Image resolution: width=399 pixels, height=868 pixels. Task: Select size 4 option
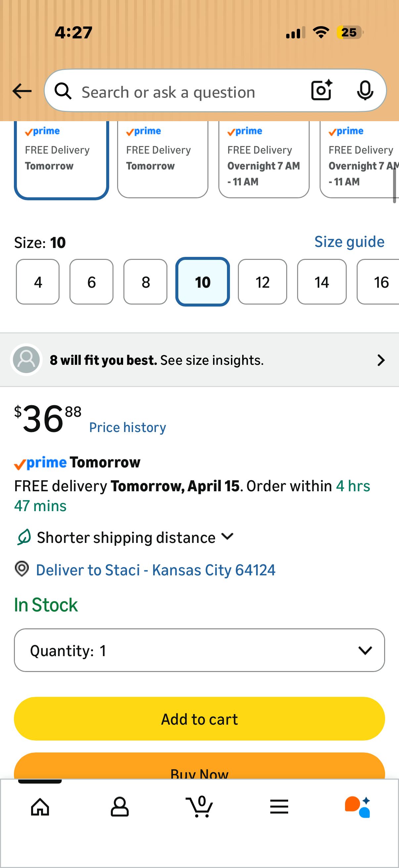38,282
